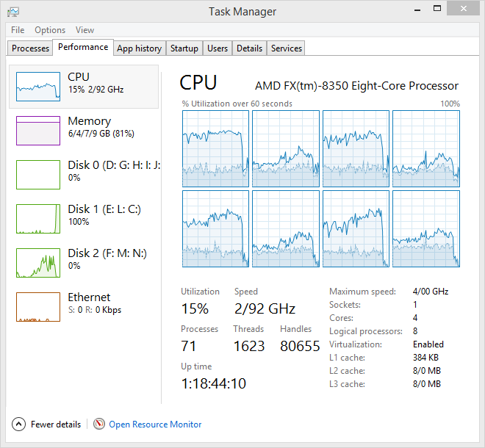Click the processes count 71
Screen dimensions: 485x448
point(188,346)
